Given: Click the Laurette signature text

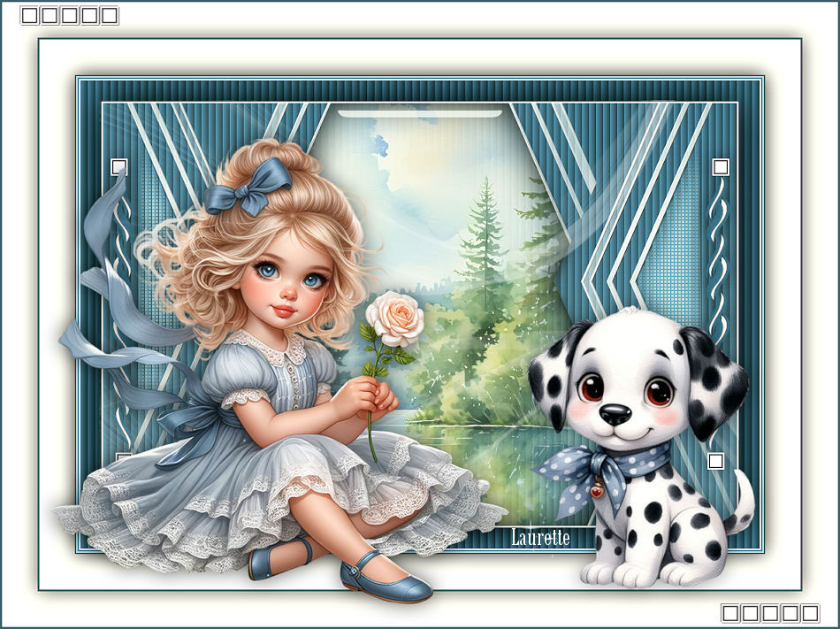Looking at the screenshot, I should click(540, 538).
